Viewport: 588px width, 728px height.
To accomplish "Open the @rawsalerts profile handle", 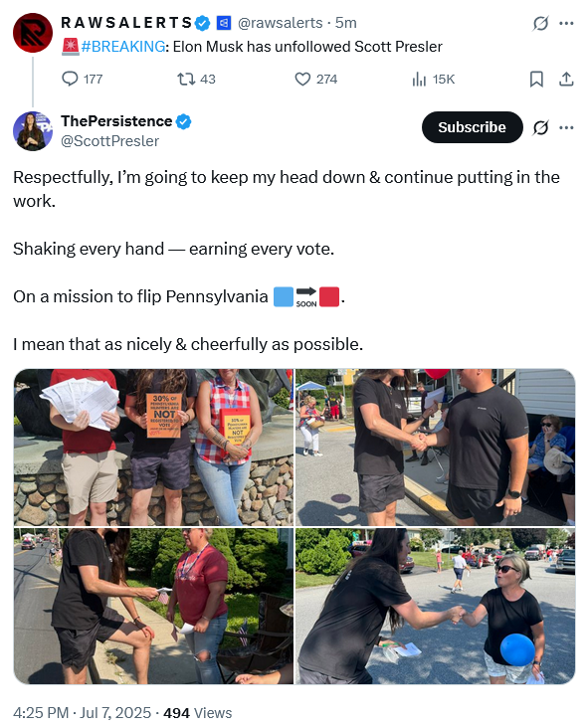I will (280, 23).
